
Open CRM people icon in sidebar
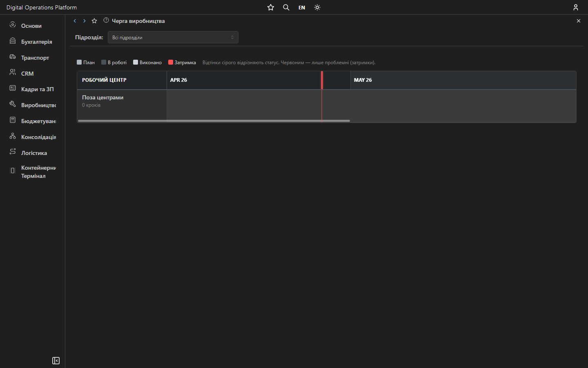click(x=13, y=73)
